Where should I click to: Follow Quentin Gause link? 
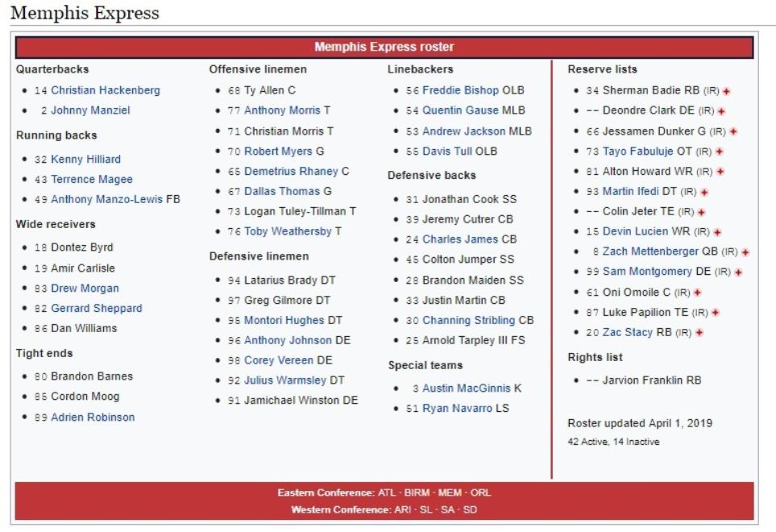(x=460, y=110)
